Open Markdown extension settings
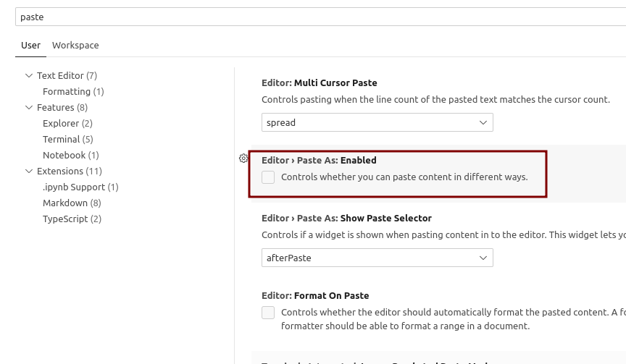This screenshot has width=626, height=364. click(x=72, y=203)
